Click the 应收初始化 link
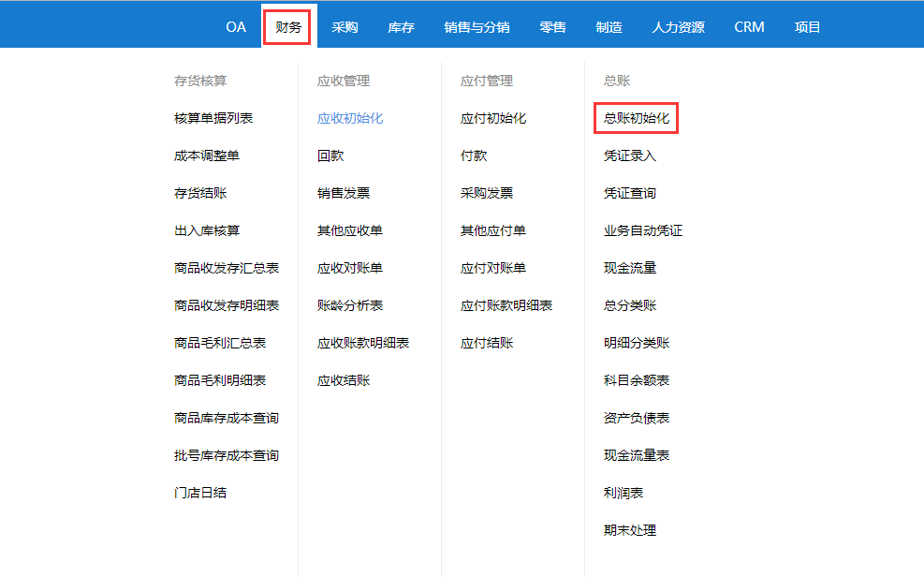 [350, 118]
